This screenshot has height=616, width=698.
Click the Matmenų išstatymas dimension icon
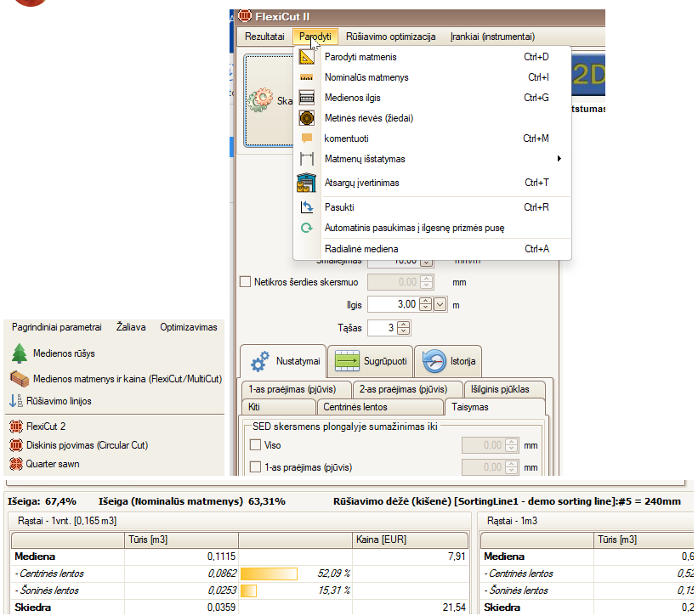(307, 159)
